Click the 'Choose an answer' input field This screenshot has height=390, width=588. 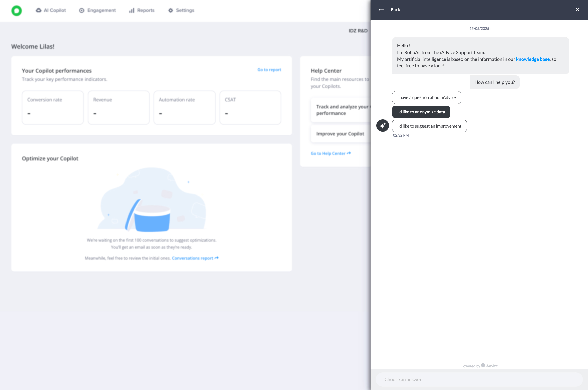(x=479, y=379)
